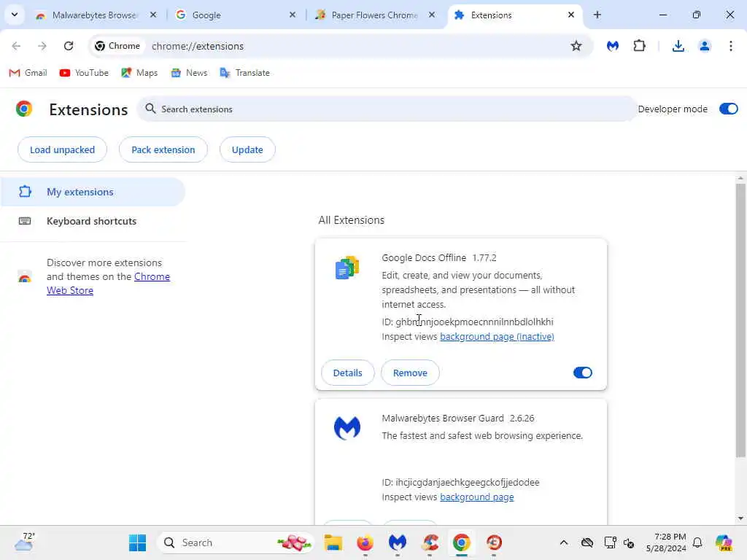Open Chrome three-dot menu
Image resolution: width=747 pixels, height=560 pixels.
(730, 46)
